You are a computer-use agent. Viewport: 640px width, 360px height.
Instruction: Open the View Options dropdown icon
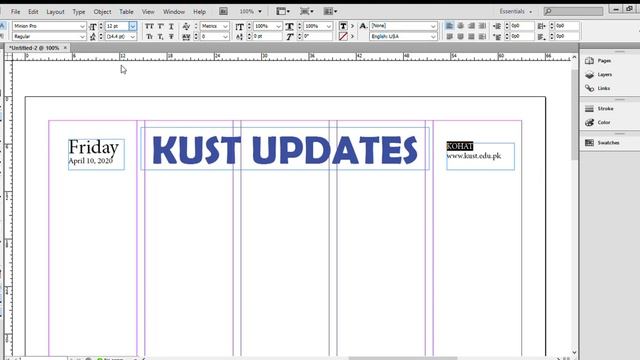(x=283, y=11)
